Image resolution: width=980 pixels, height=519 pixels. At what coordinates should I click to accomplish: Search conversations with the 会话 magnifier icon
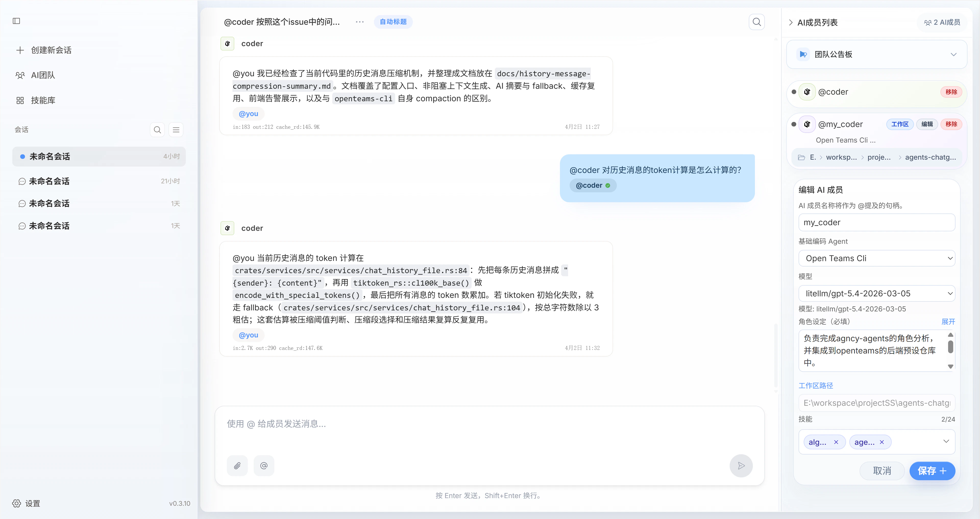tap(157, 130)
